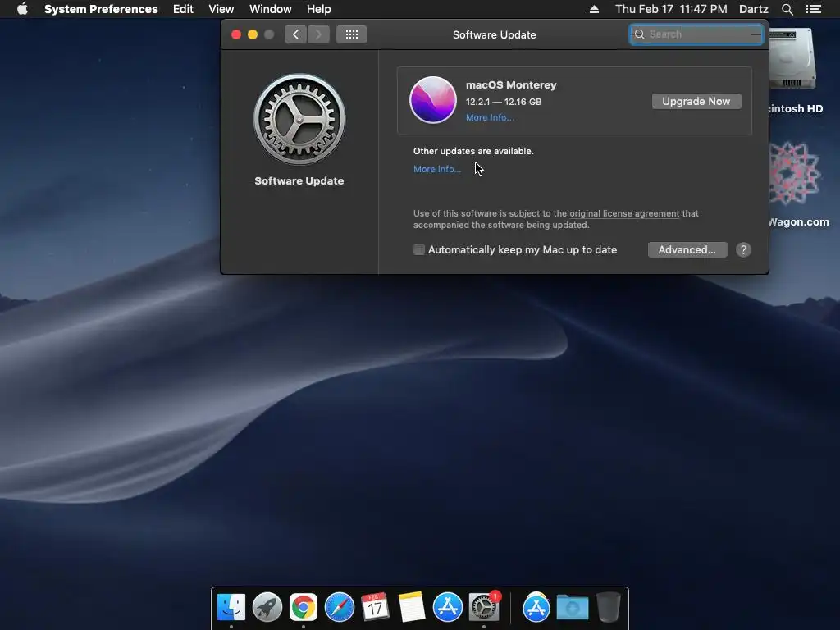
Task: Click the 12.2.1 — 12.16 GB version text
Action: pyautogui.click(x=504, y=101)
